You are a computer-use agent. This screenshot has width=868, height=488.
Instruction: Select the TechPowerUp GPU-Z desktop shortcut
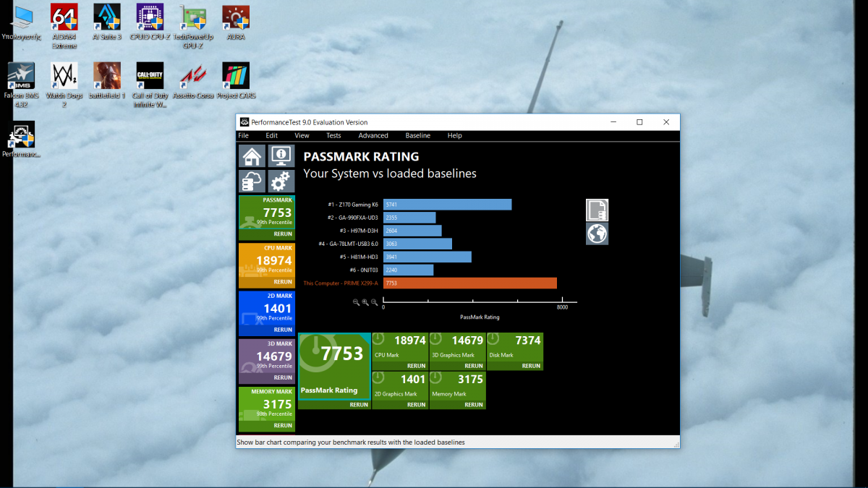tap(192, 26)
